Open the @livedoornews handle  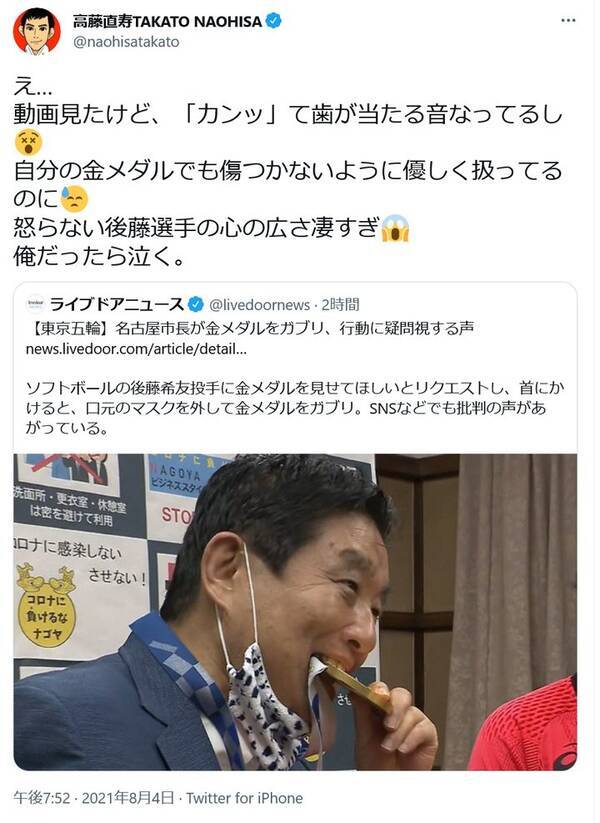point(260,304)
